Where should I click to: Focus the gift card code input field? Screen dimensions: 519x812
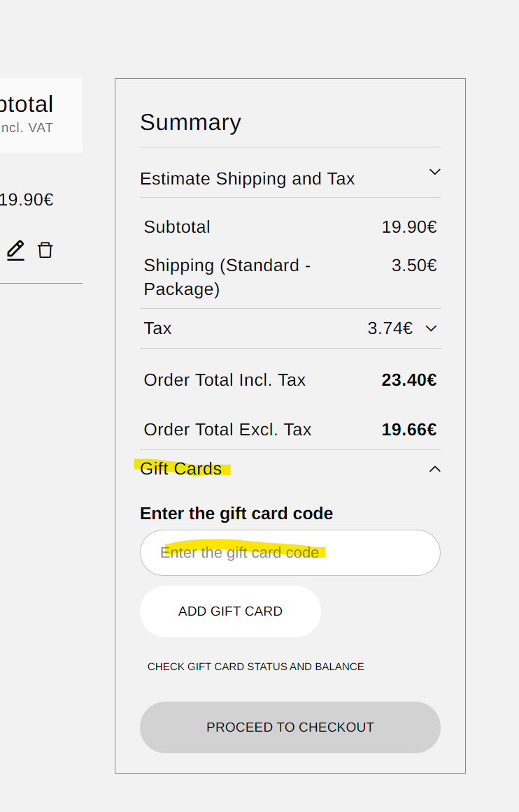tap(290, 553)
